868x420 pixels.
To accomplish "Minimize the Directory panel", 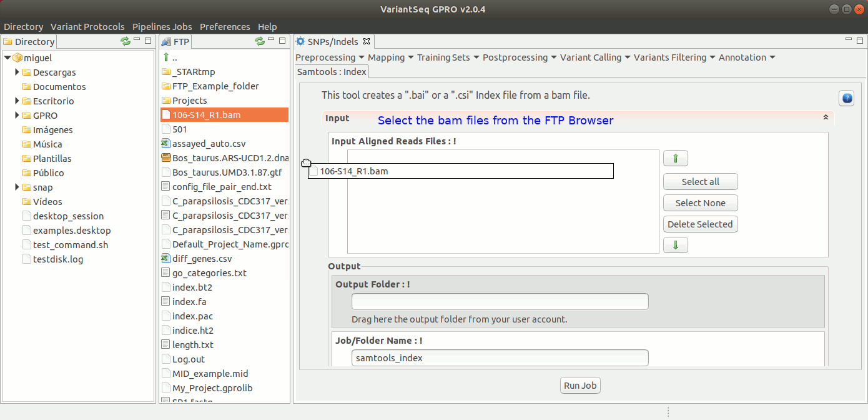I will [x=137, y=41].
